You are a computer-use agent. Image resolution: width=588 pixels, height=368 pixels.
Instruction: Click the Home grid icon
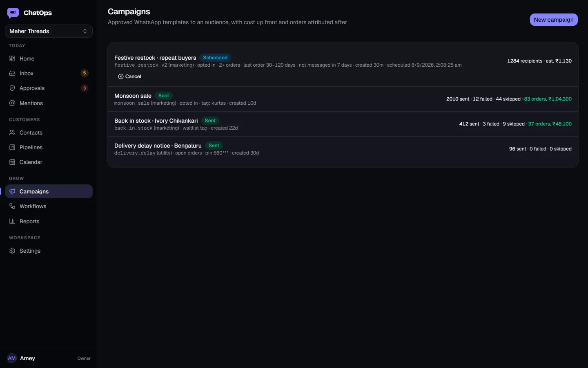tap(12, 58)
